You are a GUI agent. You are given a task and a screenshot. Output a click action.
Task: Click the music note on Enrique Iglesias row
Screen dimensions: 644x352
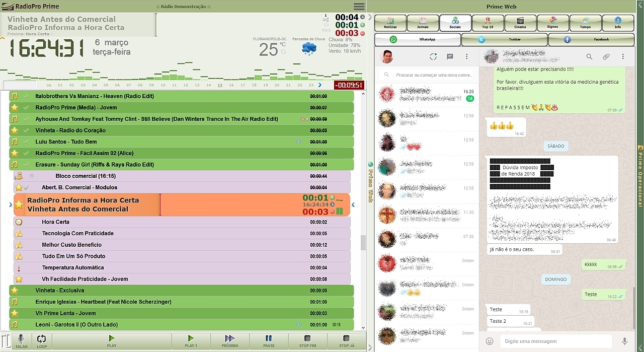tap(15, 302)
